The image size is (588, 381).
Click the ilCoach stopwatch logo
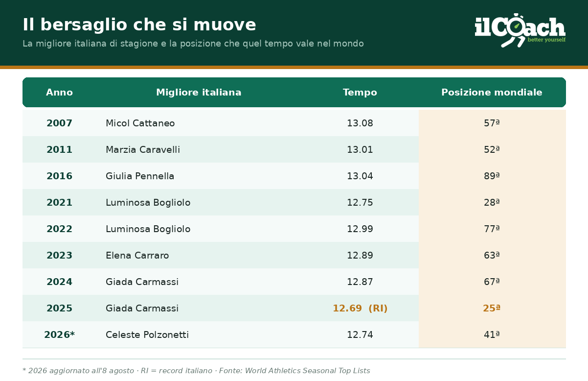[x=520, y=30]
